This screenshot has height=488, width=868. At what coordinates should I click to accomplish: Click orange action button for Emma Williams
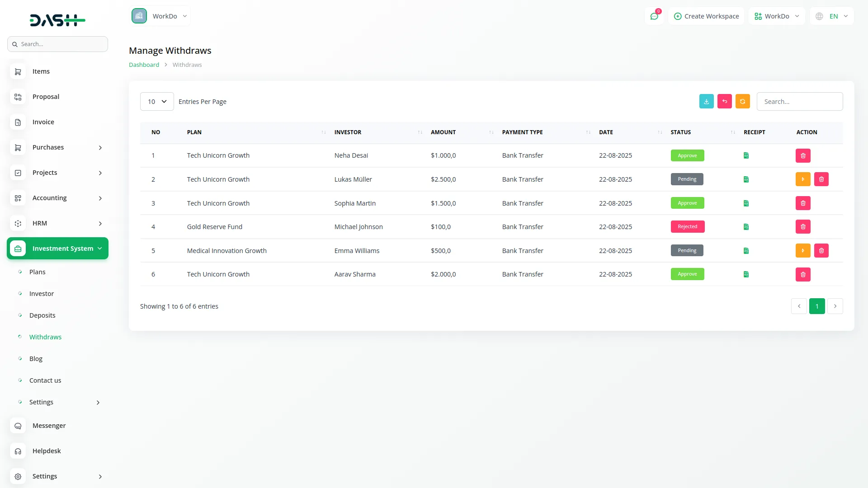click(x=803, y=251)
